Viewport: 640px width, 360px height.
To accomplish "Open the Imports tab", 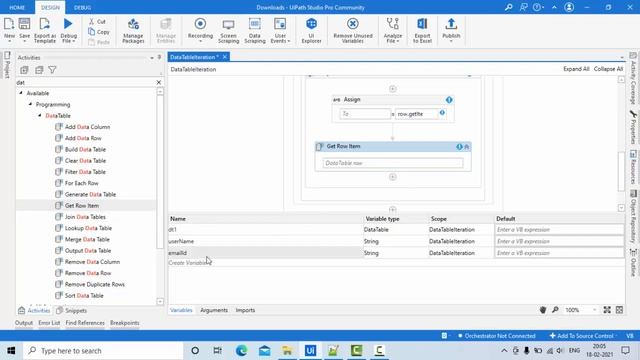I will point(245,310).
